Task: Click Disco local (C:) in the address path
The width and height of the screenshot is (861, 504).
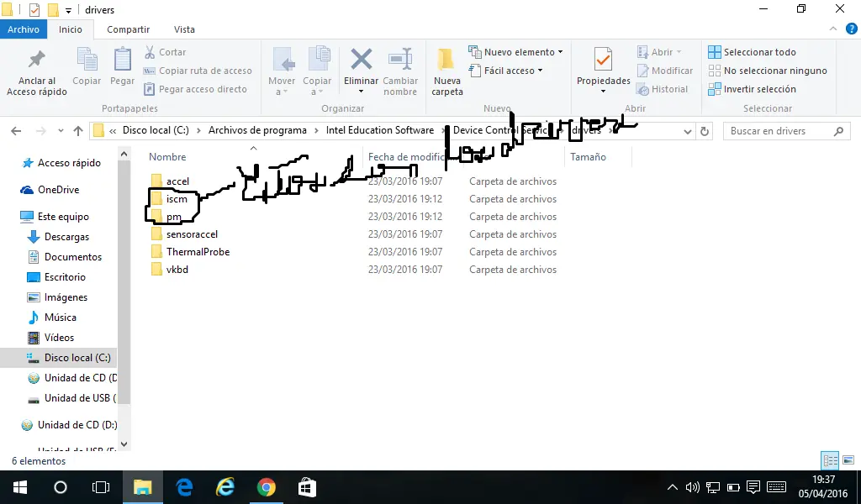Action: (x=156, y=130)
